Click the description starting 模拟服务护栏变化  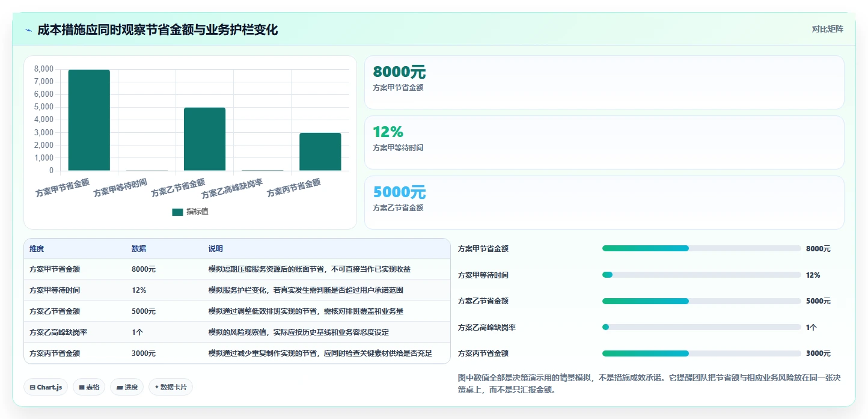pyautogui.click(x=306, y=290)
